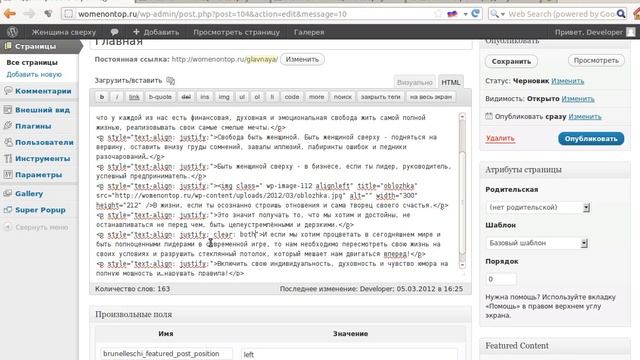Open the Родительская dropdown
This screenshot has width=640, height=360.
point(538,207)
